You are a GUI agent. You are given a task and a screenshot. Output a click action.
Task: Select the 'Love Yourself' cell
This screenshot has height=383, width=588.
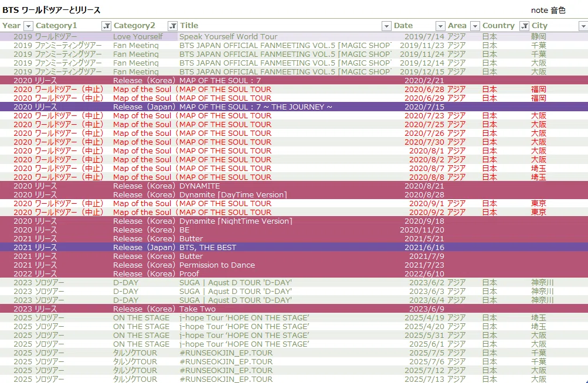click(138, 37)
